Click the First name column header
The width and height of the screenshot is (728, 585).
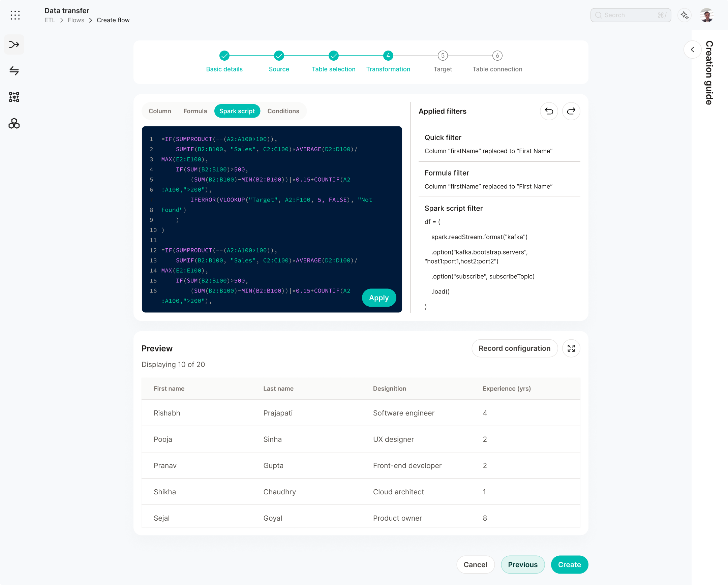pos(169,388)
